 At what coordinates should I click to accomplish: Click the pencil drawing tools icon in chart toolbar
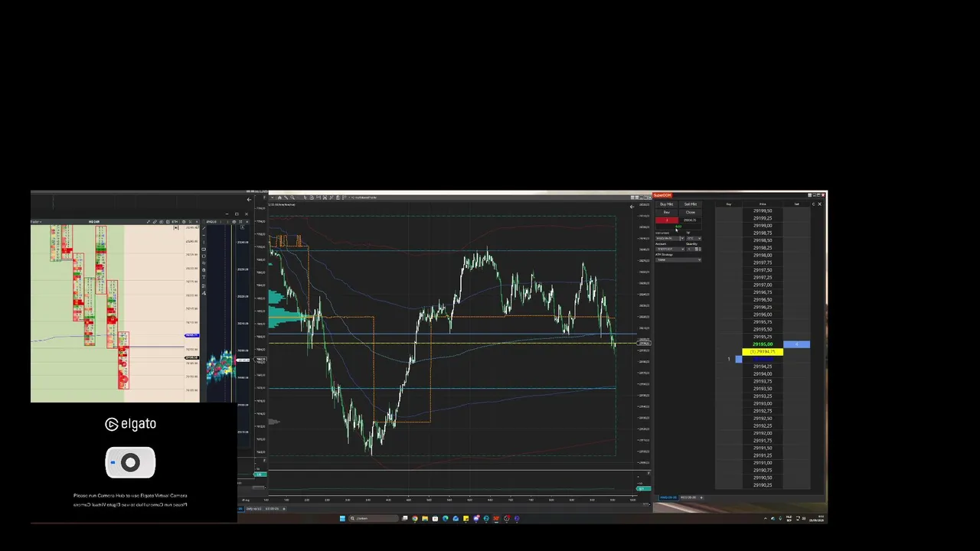tap(286, 197)
